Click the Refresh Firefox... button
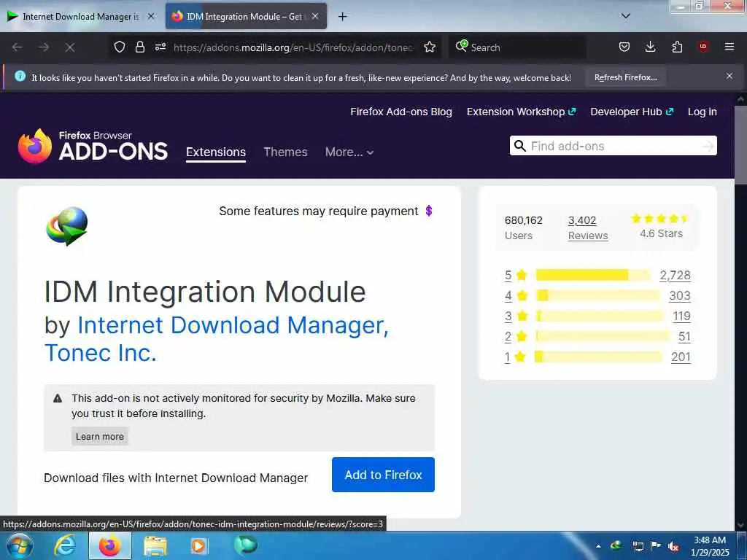 tap(625, 77)
